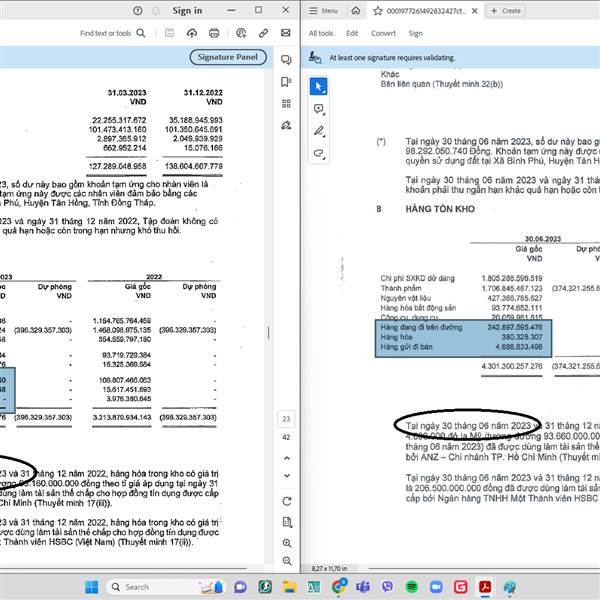Click the signature validation icon in banner
Viewport: 600px width, 600px height.
point(315,57)
